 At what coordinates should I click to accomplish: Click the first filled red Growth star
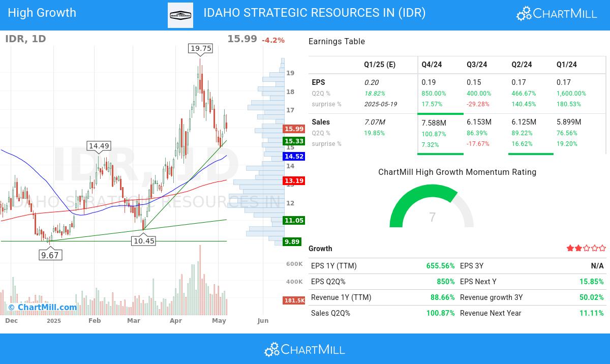[570, 248]
